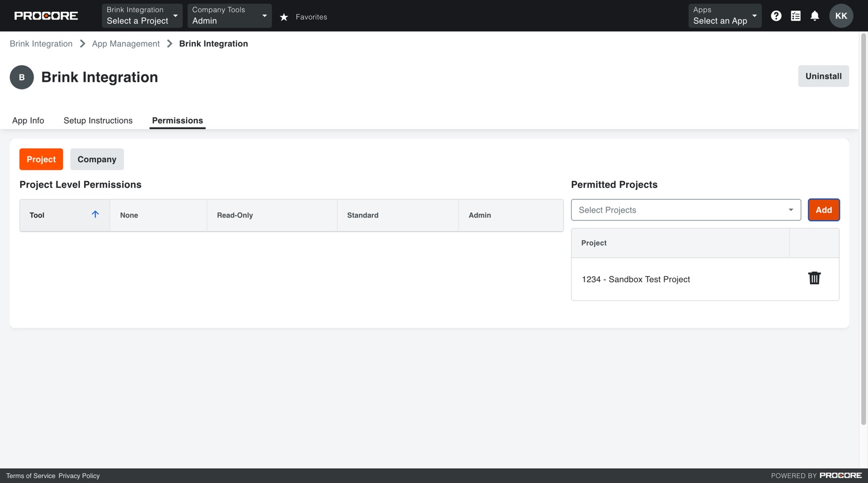Open the Privacy Policy link
This screenshot has width=868, height=483.
click(x=79, y=476)
